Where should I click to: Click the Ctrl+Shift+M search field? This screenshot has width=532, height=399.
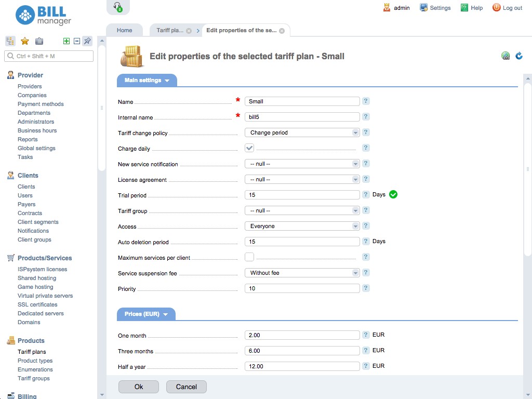[x=48, y=56]
